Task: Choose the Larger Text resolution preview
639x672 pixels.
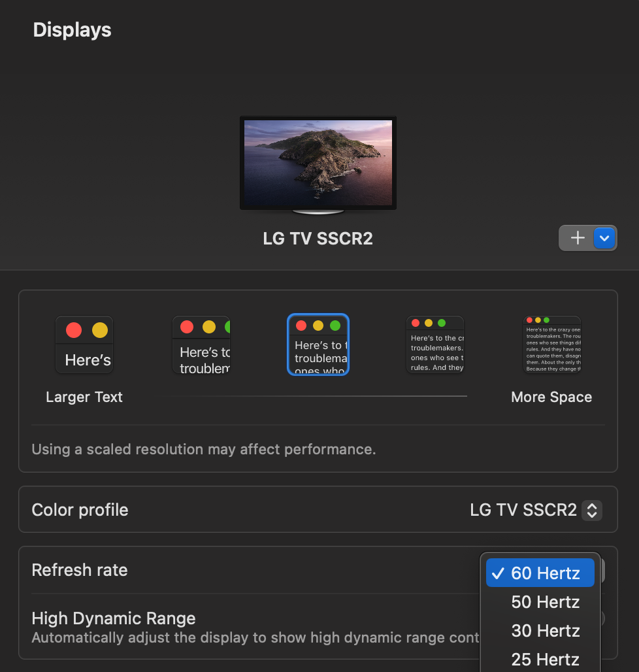Action: point(84,344)
